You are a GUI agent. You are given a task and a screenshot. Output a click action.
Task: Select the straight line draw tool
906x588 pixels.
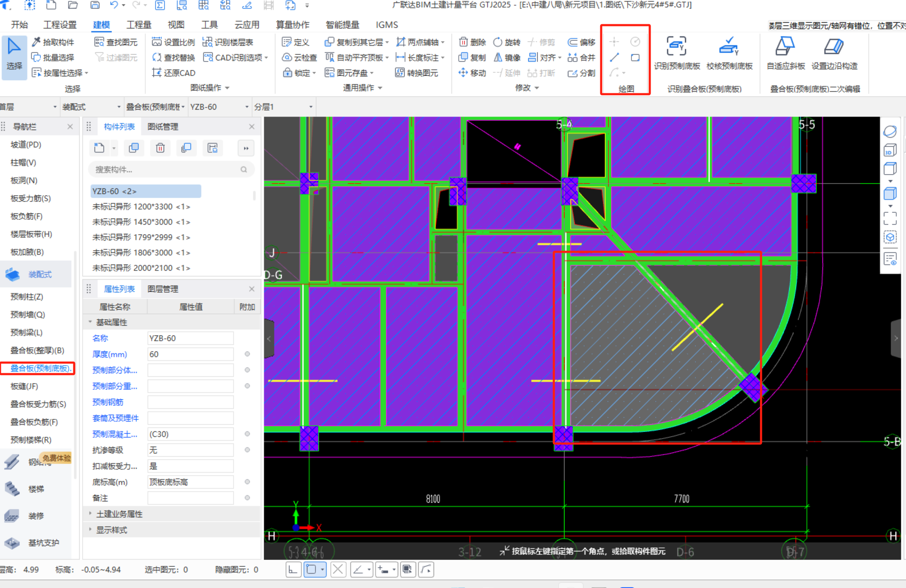click(x=614, y=58)
